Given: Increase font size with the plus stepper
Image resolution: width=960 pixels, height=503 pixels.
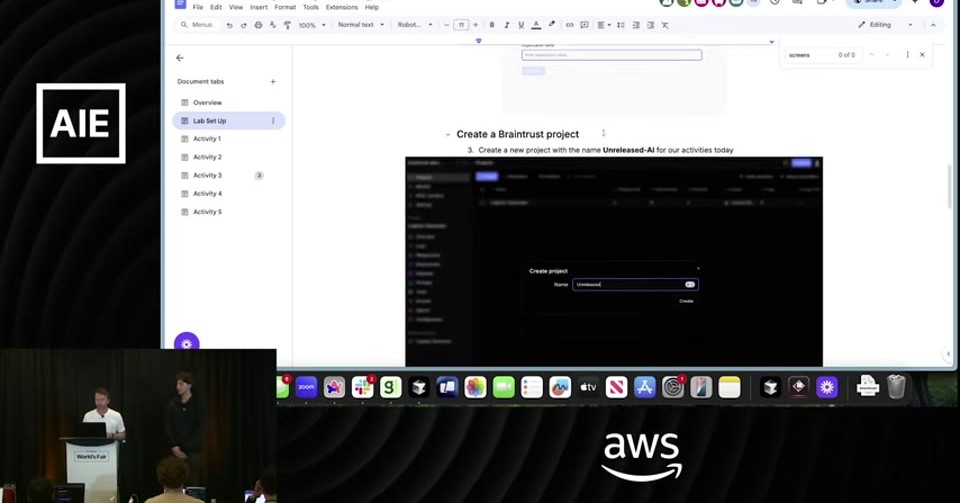Looking at the screenshot, I should click(x=476, y=25).
